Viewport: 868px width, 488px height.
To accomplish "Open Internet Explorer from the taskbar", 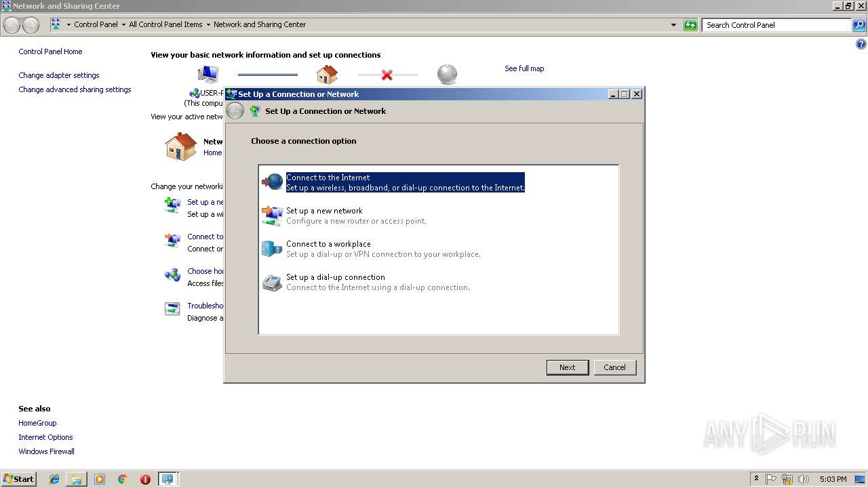I will point(54,479).
